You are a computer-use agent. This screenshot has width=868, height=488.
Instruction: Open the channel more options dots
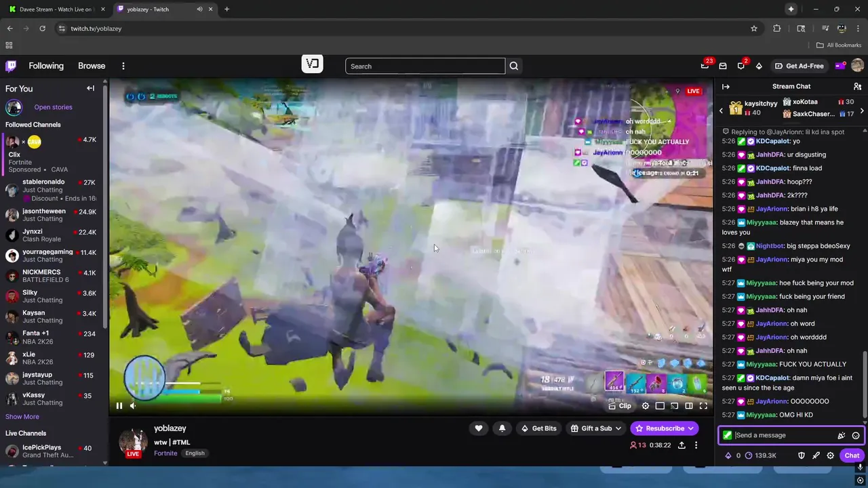[x=696, y=445]
